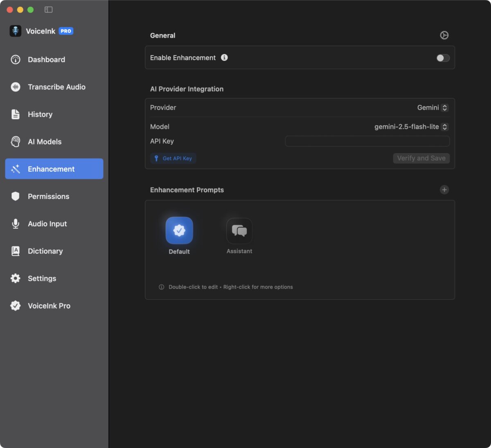Turn on the Enable Enhancement switch
This screenshot has width=491, height=448.
[443, 58]
